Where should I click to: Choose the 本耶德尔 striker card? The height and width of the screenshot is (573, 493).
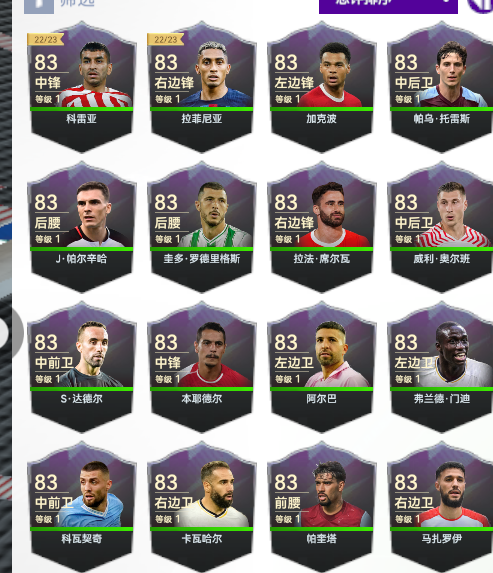click(x=201, y=367)
